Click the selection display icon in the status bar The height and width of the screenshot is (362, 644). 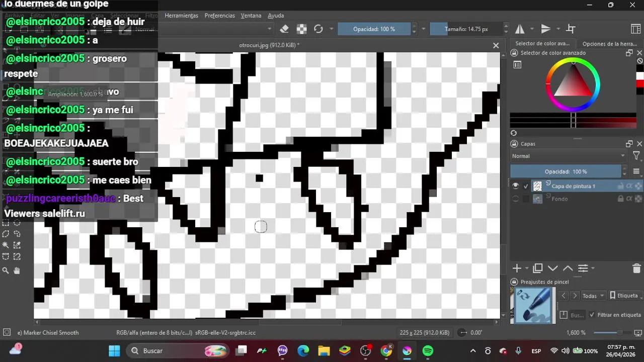(x=7, y=332)
